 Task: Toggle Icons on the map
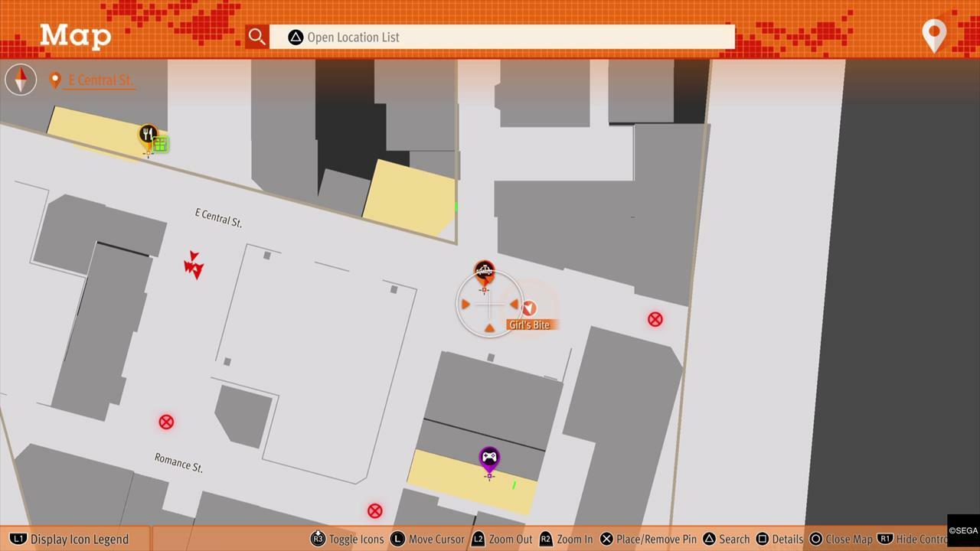point(347,539)
